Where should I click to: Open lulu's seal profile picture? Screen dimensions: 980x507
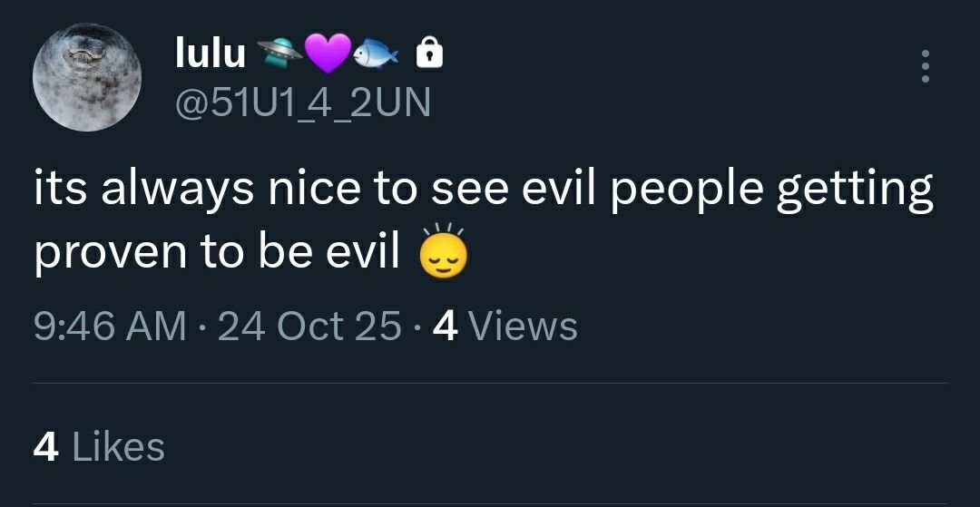[87, 77]
